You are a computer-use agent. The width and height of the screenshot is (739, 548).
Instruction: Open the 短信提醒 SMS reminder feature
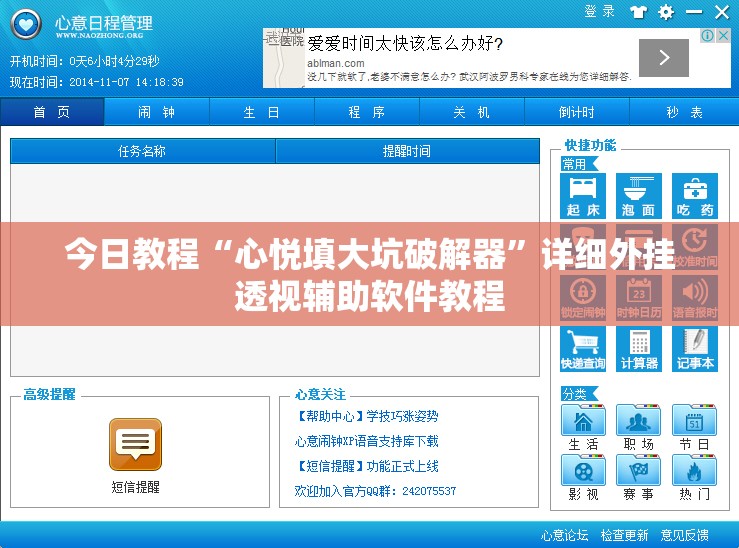coord(135,456)
